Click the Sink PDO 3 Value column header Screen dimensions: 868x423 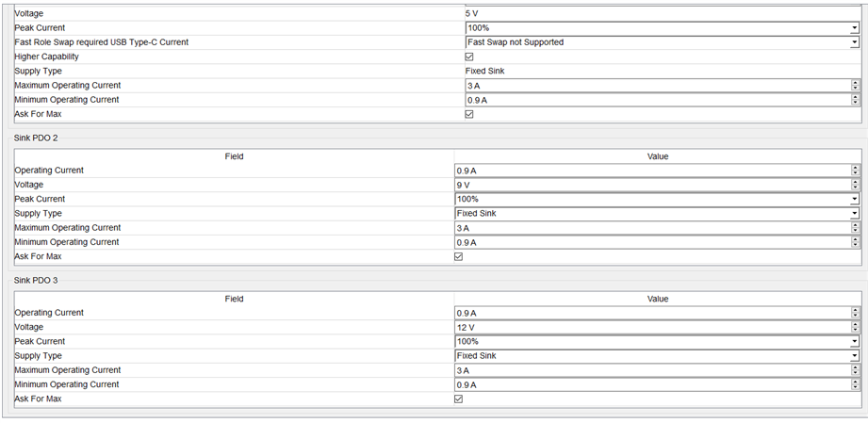[658, 299]
